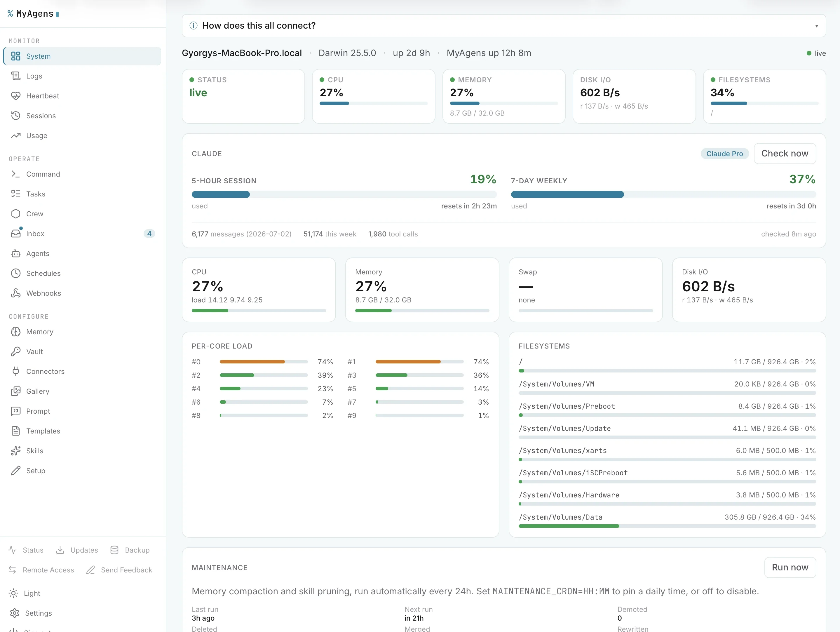Toggle the Light theme switch
Screen dimensions: 840x632
[x=25, y=593]
